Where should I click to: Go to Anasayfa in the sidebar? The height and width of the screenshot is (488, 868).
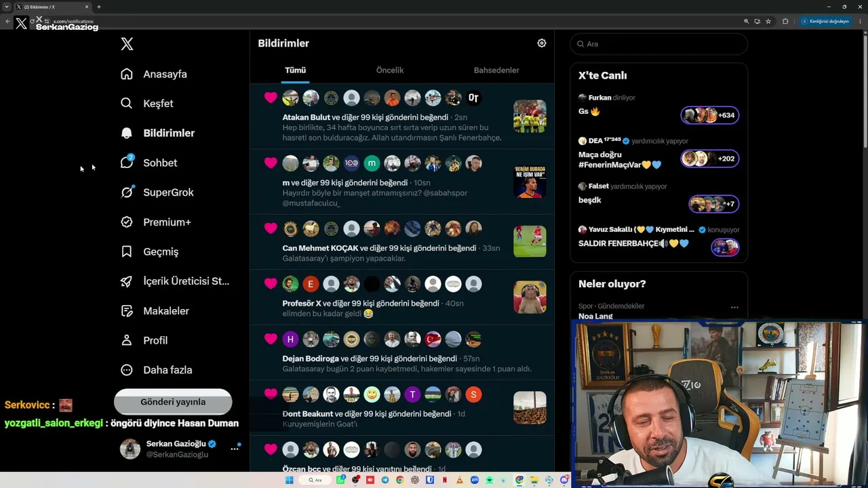(x=154, y=74)
